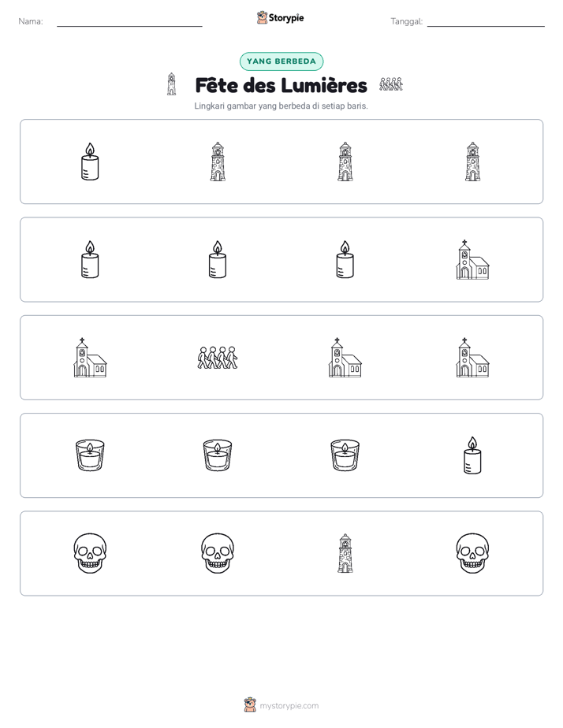The height and width of the screenshot is (728, 563).
Task: Click the walking people icon in row three
Action: click(218, 358)
